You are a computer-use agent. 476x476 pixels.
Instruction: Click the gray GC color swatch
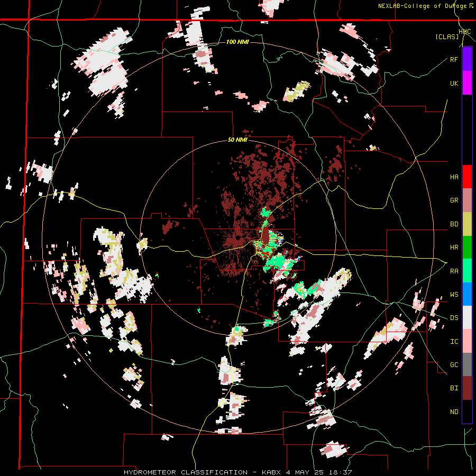point(467,364)
